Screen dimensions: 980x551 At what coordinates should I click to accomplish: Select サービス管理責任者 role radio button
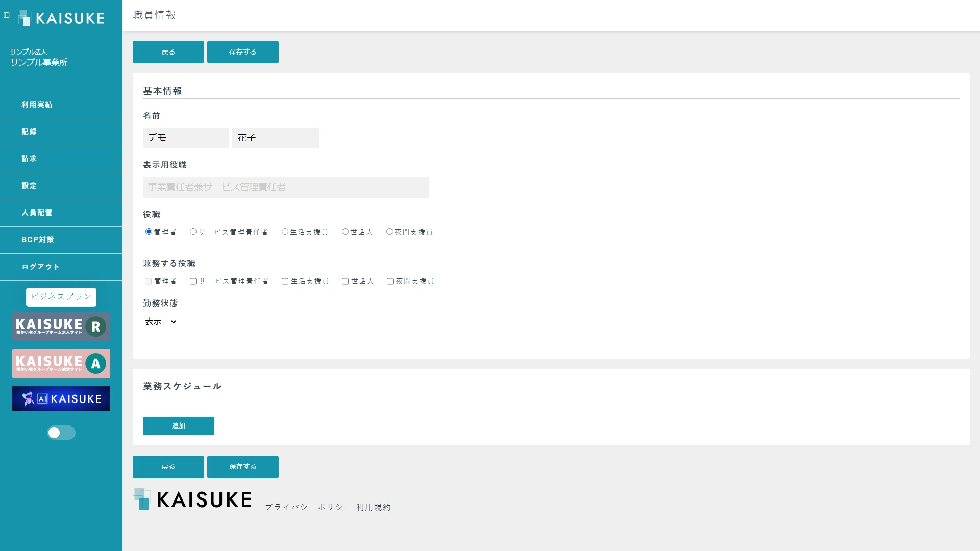[x=193, y=232]
